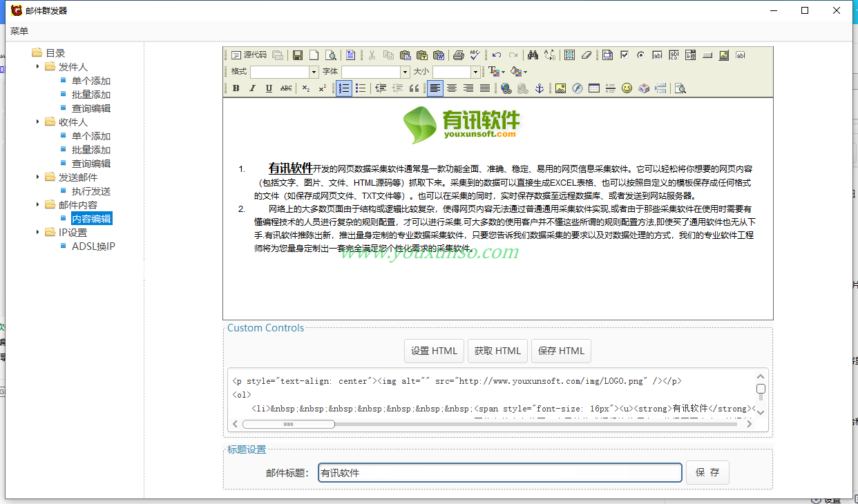This screenshot has width=858, height=504.
Task: Collapse the 邮件内容 tree node
Action: [x=37, y=205]
